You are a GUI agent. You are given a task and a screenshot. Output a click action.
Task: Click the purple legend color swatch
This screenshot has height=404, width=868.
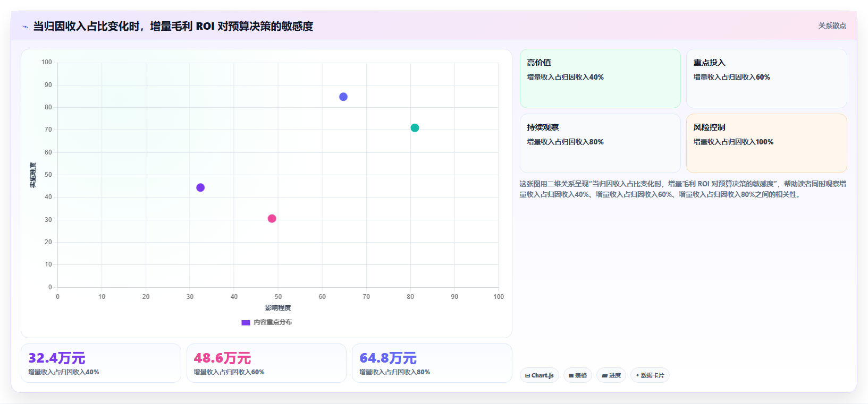pyautogui.click(x=246, y=322)
